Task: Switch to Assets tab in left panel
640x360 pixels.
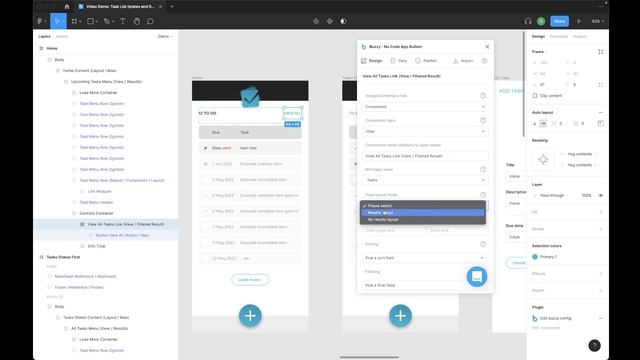Action: tap(62, 36)
